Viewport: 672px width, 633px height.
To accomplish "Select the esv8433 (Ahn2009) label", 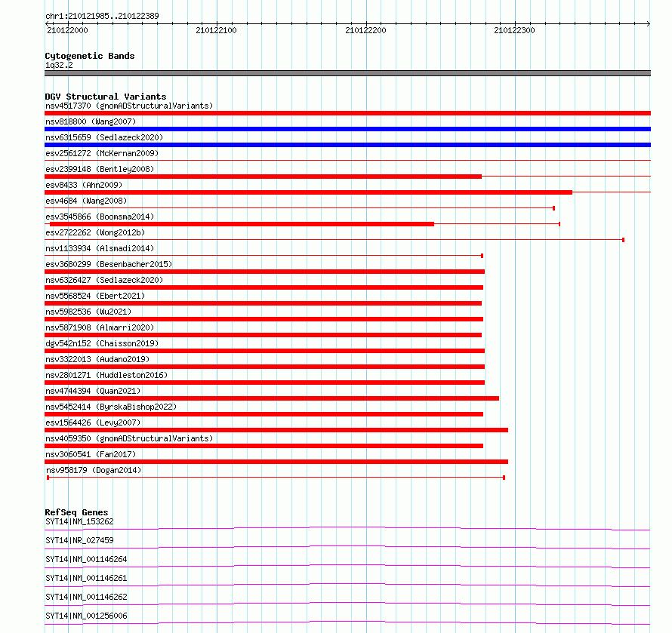I will (x=84, y=185).
